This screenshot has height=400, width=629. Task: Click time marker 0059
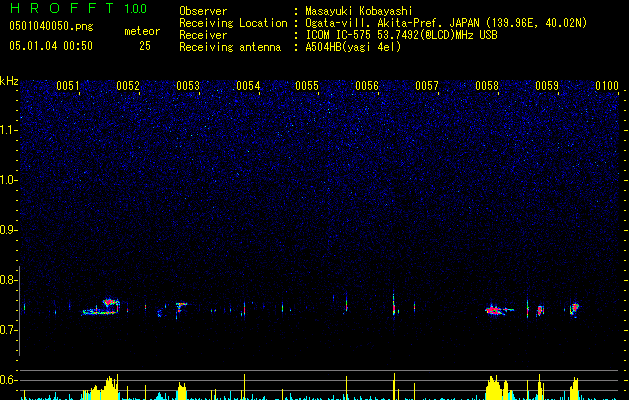(x=547, y=86)
